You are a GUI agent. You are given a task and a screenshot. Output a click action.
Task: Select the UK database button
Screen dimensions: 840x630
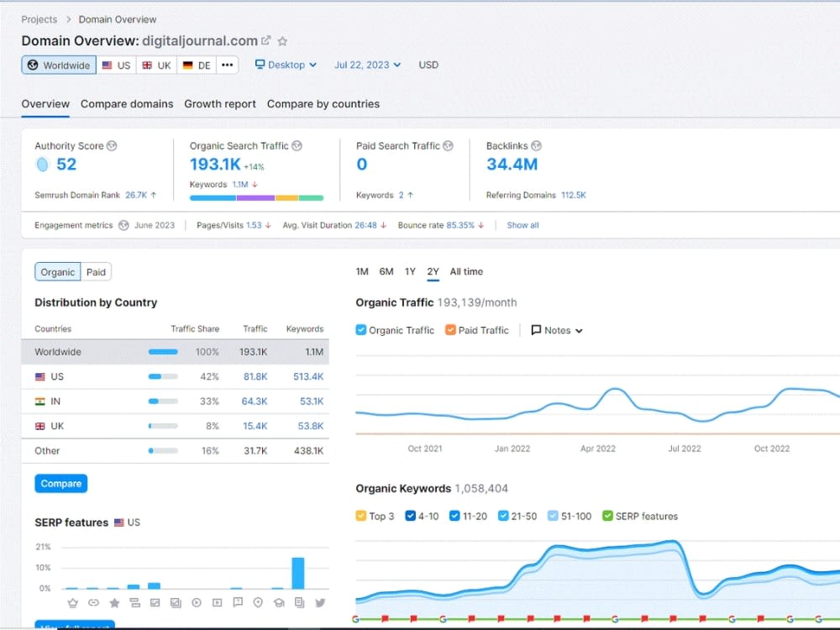click(x=157, y=66)
